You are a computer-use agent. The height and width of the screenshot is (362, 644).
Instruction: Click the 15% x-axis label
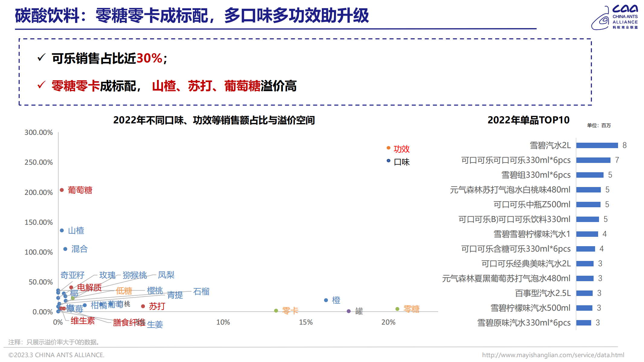[x=306, y=322]
